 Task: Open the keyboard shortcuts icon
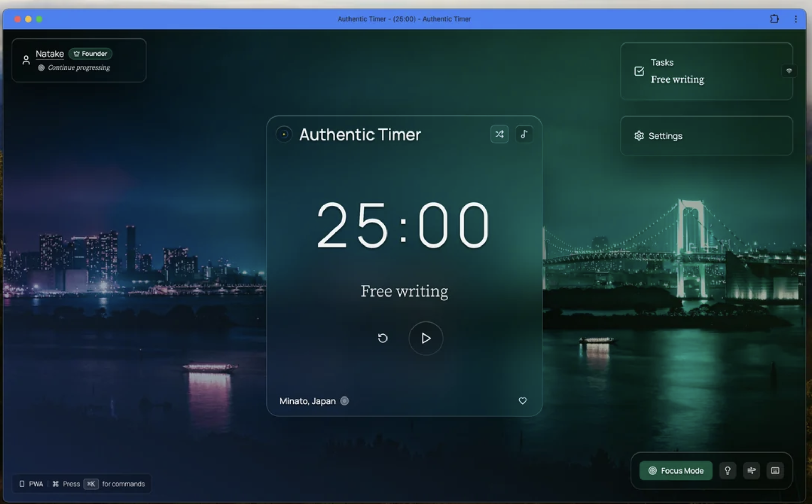coord(775,470)
